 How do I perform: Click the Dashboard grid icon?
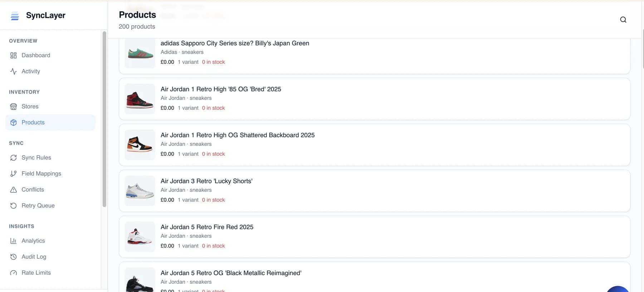pyautogui.click(x=14, y=55)
